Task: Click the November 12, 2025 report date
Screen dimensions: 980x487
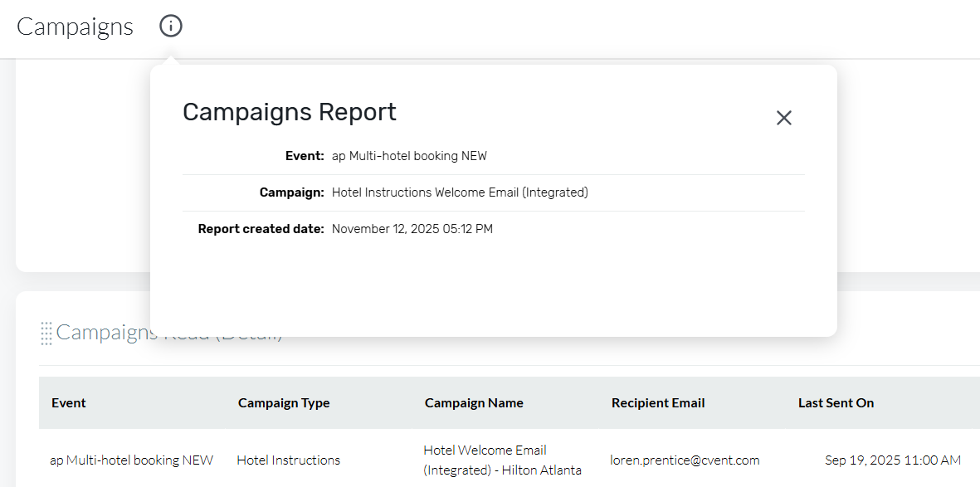Action: coord(412,229)
